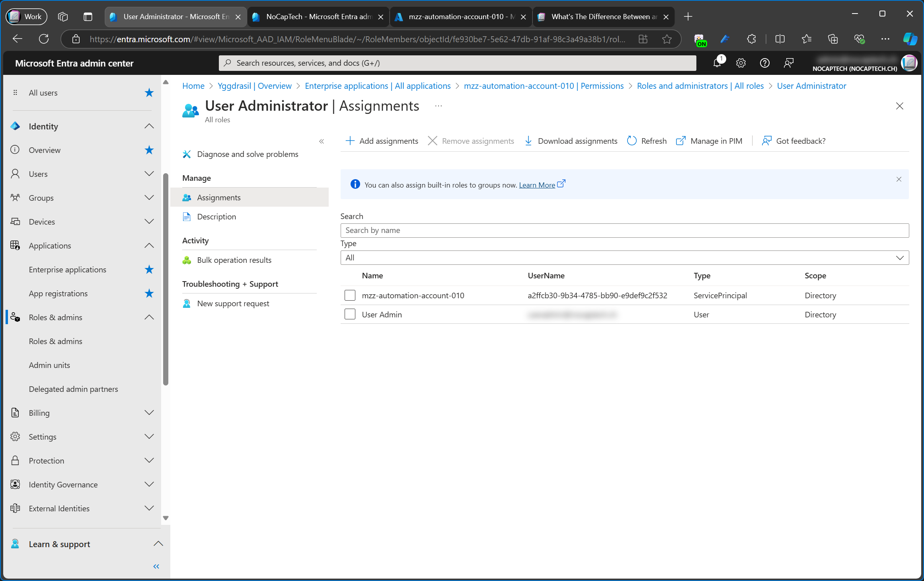This screenshot has width=924, height=581.
Task: Switch to What's The Difference browser tab
Action: click(x=603, y=17)
